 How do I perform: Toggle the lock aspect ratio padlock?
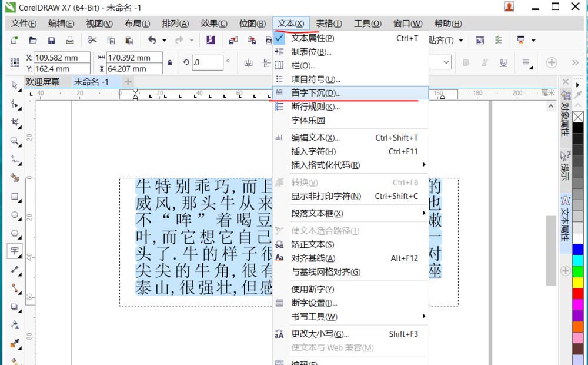(169, 61)
